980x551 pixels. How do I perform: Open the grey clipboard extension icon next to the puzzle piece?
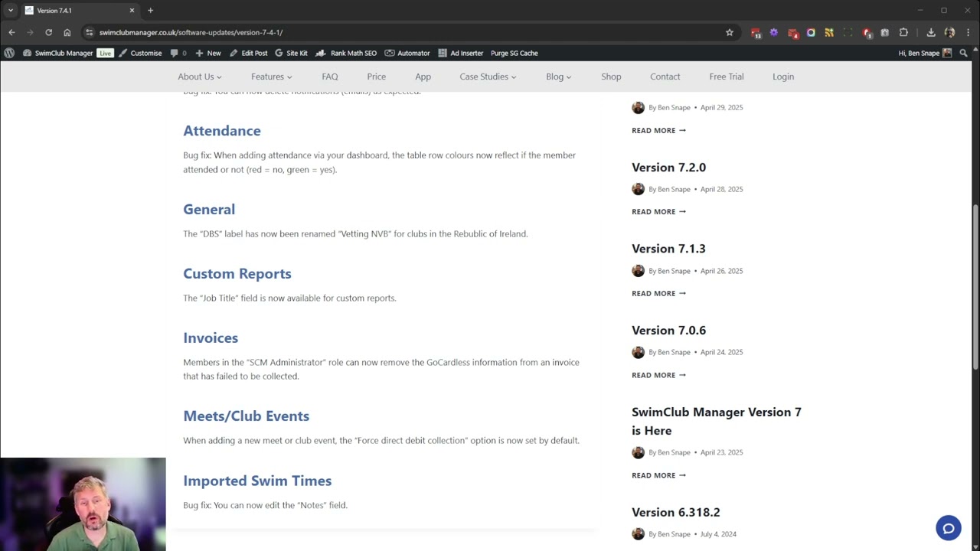(x=885, y=32)
